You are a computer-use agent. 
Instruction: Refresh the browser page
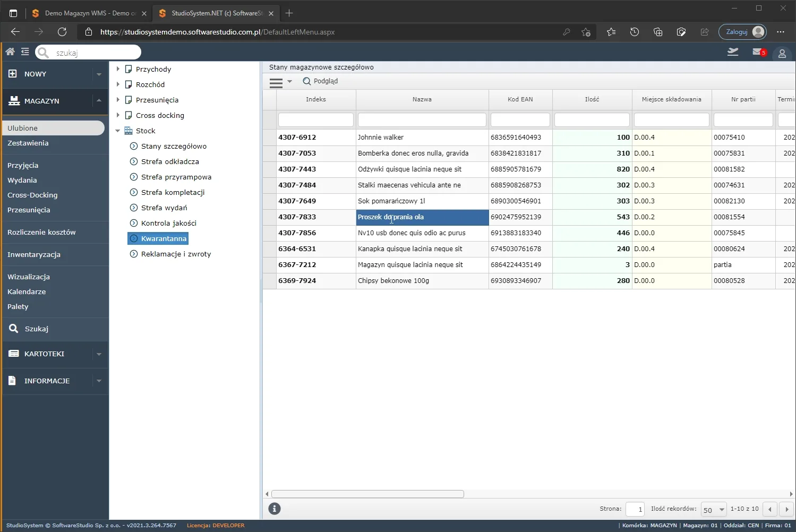62,32
